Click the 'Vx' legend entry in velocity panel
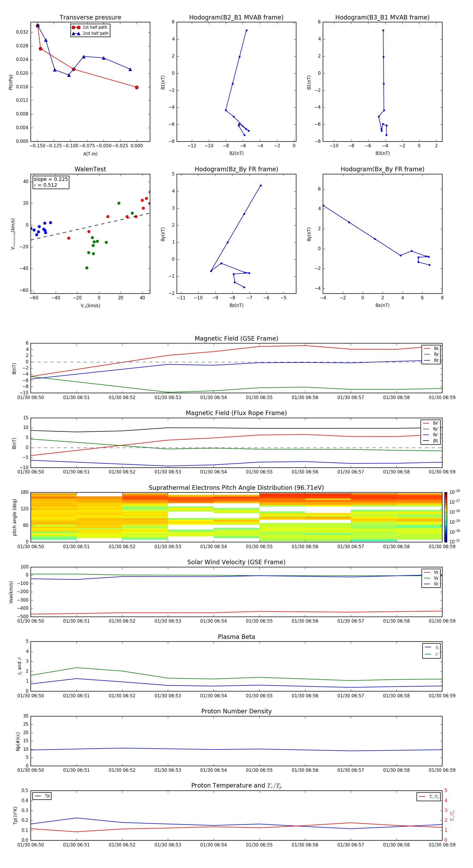Image resolution: width=473 pixels, height=868 pixels. pos(431,573)
